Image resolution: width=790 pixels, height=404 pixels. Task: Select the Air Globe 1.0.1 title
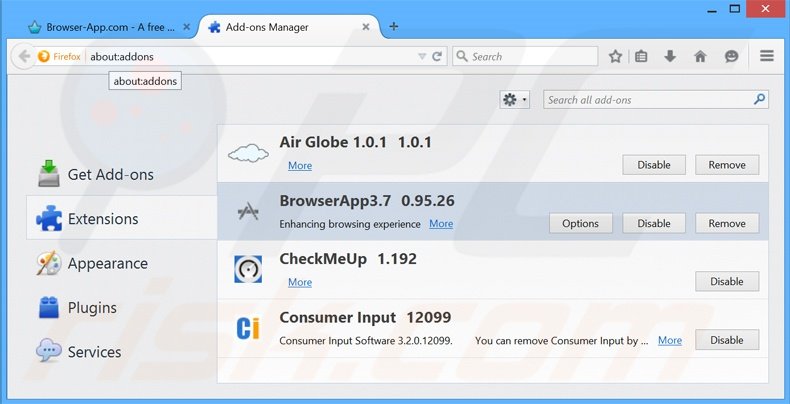[356, 142]
